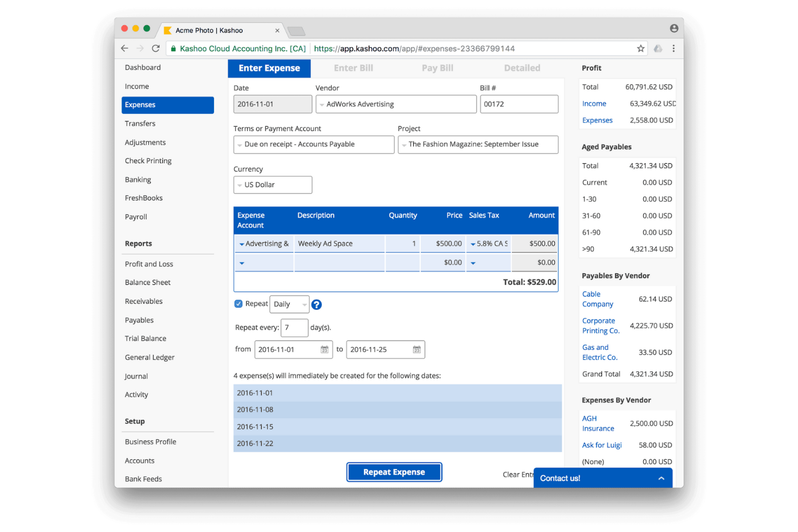Expand the US Dollar currency dropdown
Viewport: 798px width, 532px height.
click(272, 185)
